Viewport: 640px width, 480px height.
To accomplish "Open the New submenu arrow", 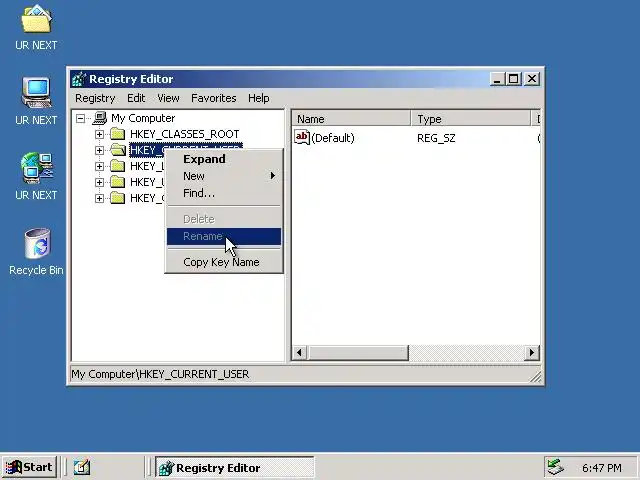I will (273, 176).
